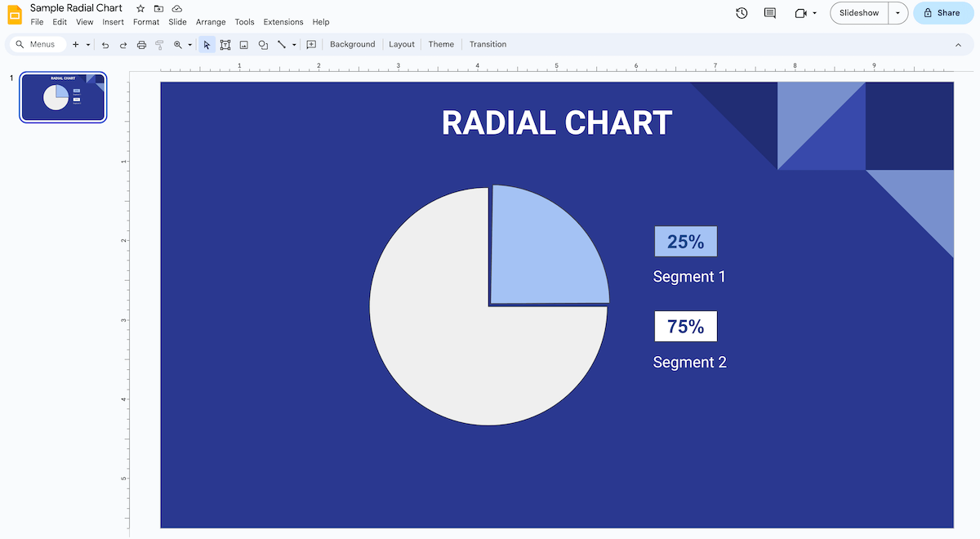Click the zoom magnifier tool
Screen dimensions: 980x539
click(178, 44)
